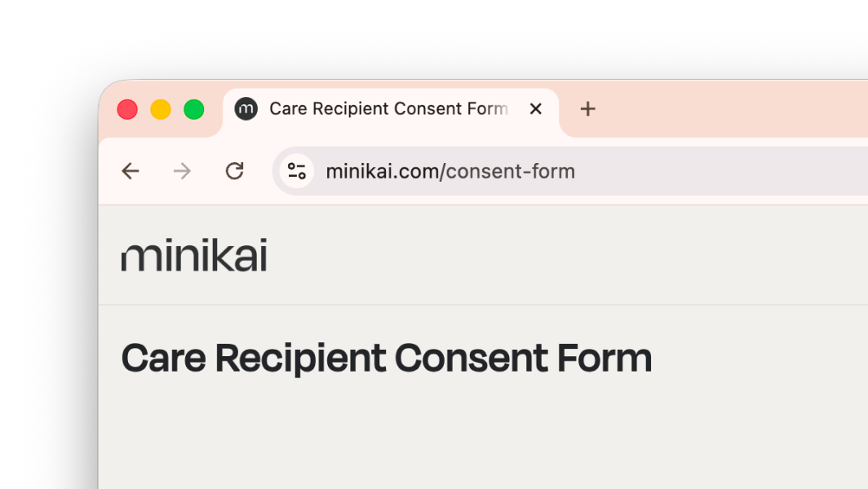The height and width of the screenshot is (489, 868).
Task: Reload the consent form page
Action: pos(235,171)
